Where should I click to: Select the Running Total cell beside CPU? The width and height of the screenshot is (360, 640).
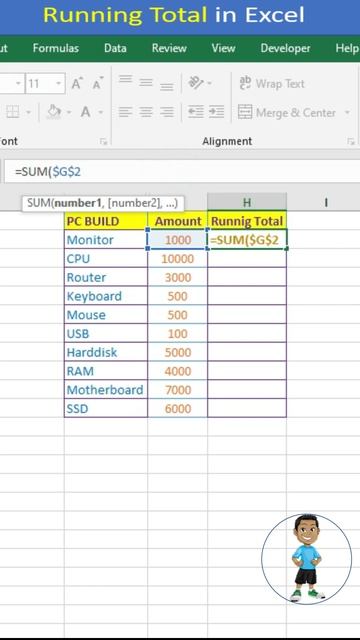[x=247, y=258]
